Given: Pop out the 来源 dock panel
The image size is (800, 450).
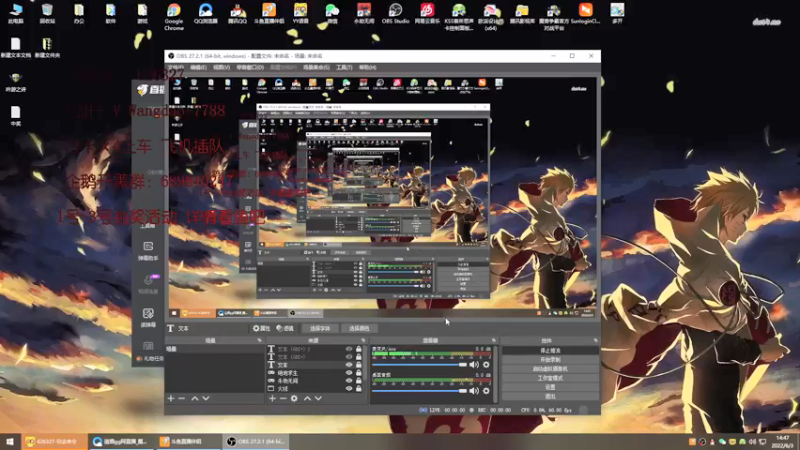Looking at the screenshot, I should coord(363,340).
